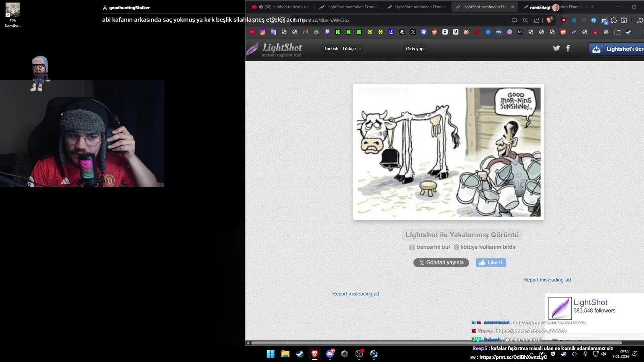
Task: Open the X bookmark in bookmarks bar
Action: pos(413,32)
